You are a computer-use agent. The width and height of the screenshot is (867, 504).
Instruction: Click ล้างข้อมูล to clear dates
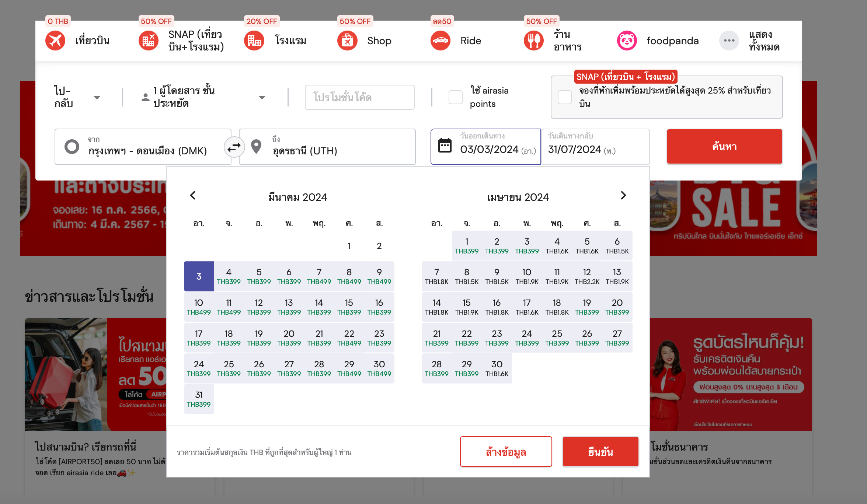[x=506, y=451]
